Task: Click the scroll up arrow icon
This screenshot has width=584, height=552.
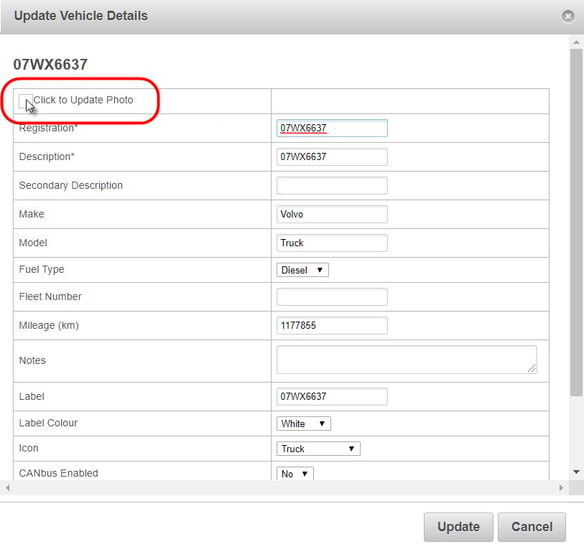Action: (576, 42)
